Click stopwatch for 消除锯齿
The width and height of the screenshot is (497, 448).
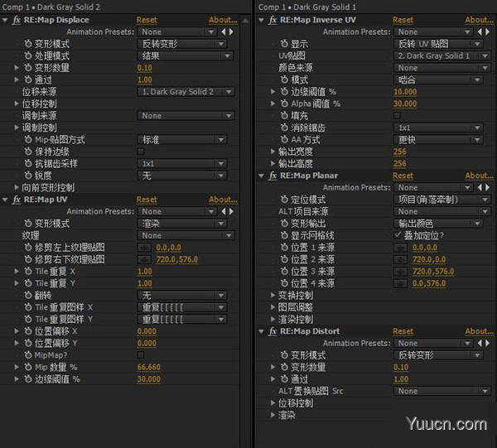(284, 128)
